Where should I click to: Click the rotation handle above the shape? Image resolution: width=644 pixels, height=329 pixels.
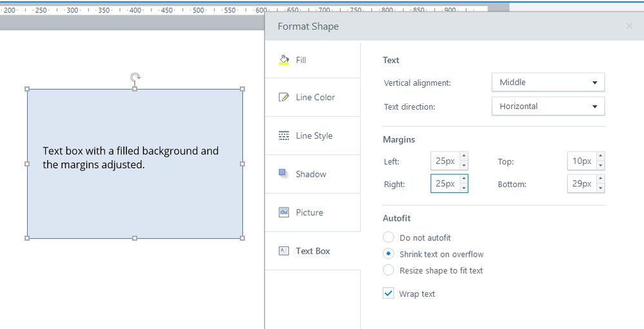[135, 77]
